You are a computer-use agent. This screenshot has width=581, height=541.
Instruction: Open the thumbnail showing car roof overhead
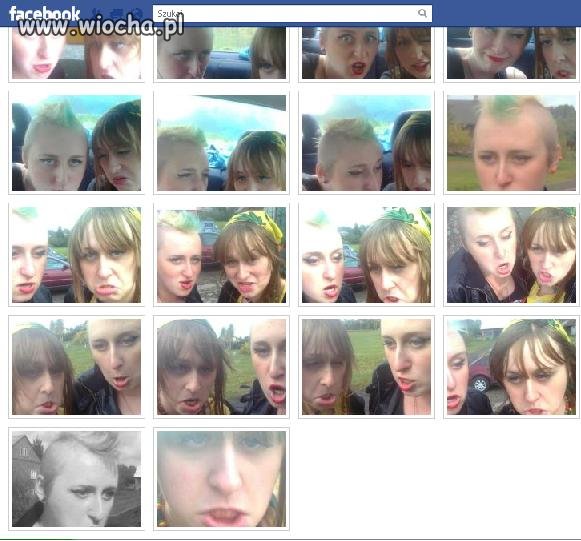pos(221,143)
